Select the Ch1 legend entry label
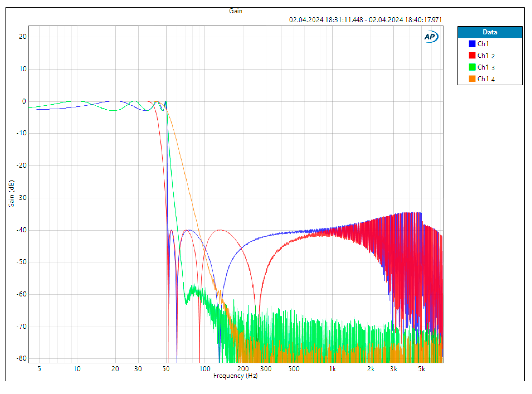Viewport: 532px width, 394px height. tap(483, 44)
